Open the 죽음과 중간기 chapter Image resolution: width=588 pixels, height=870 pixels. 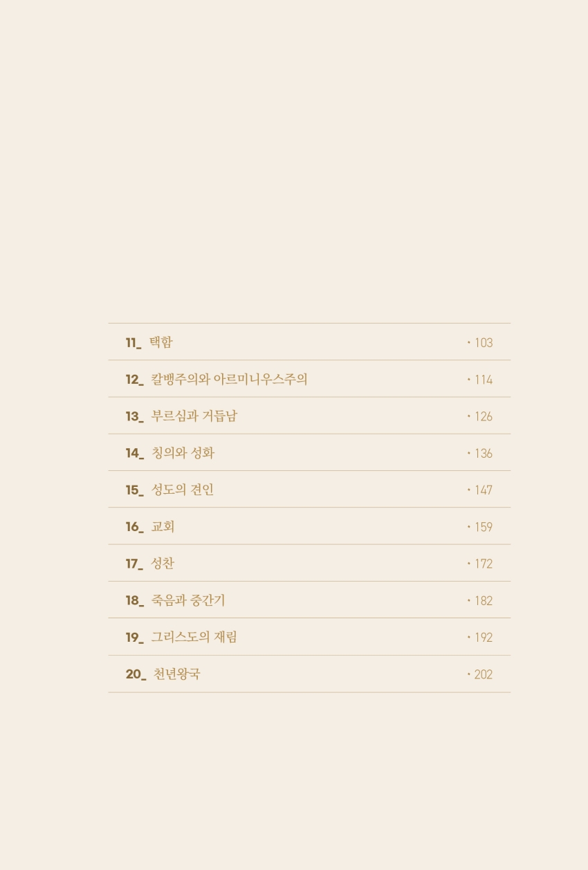[x=188, y=600]
